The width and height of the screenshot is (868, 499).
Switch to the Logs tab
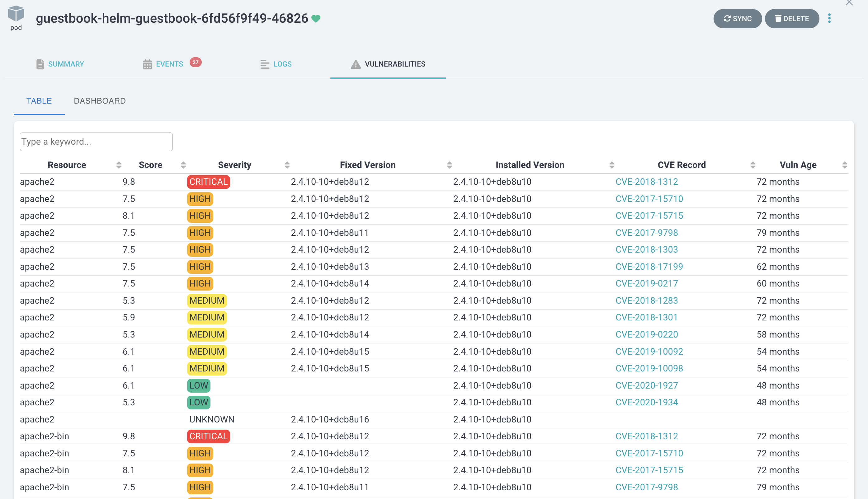pyautogui.click(x=282, y=64)
